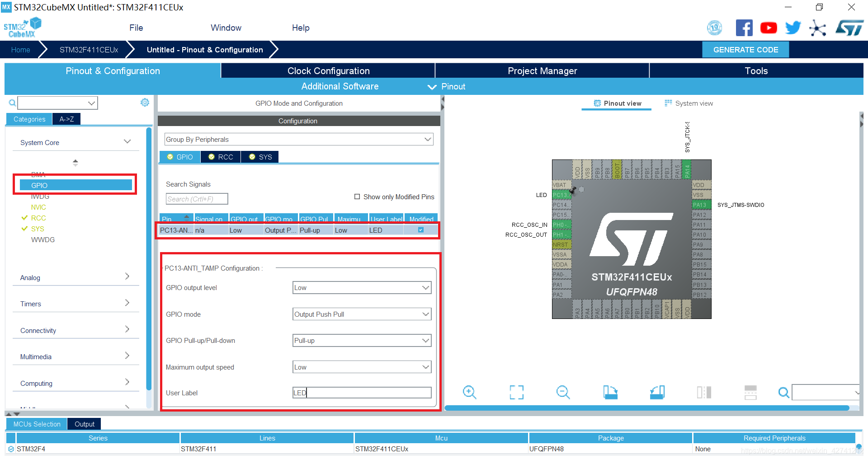Screen dimensions: 868x459
Task: Toggle the Modified checkbox for PC13 row
Action: click(421, 230)
